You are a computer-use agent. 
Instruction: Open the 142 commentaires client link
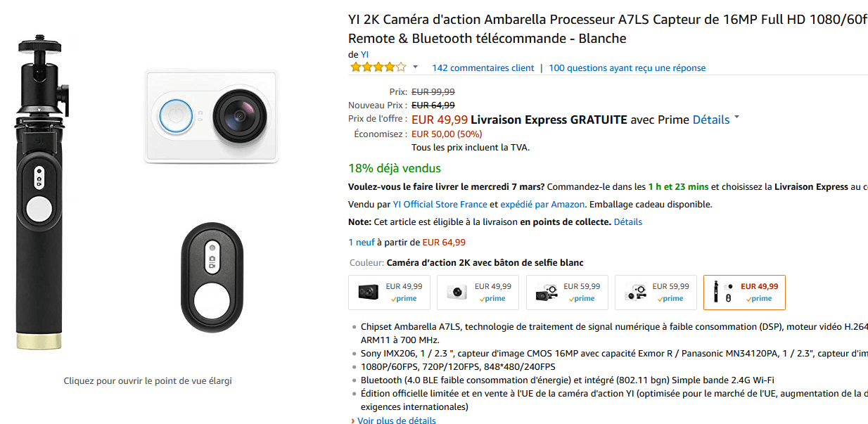[483, 68]
